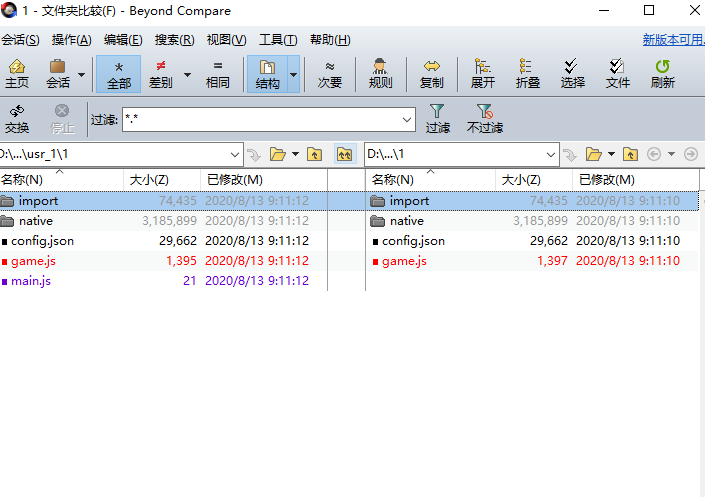Select config.json in the left pane
This screenshot has width=705, height=497.
click(164, 241)
